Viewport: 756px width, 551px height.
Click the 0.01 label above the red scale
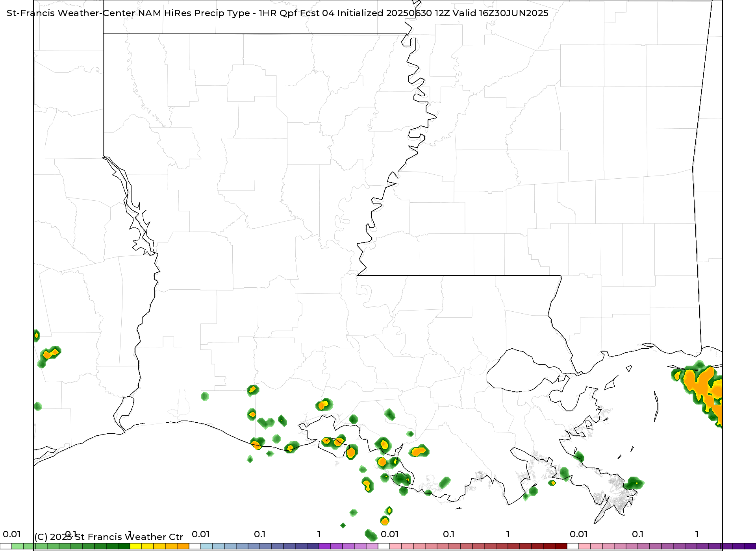coord(390,534)
